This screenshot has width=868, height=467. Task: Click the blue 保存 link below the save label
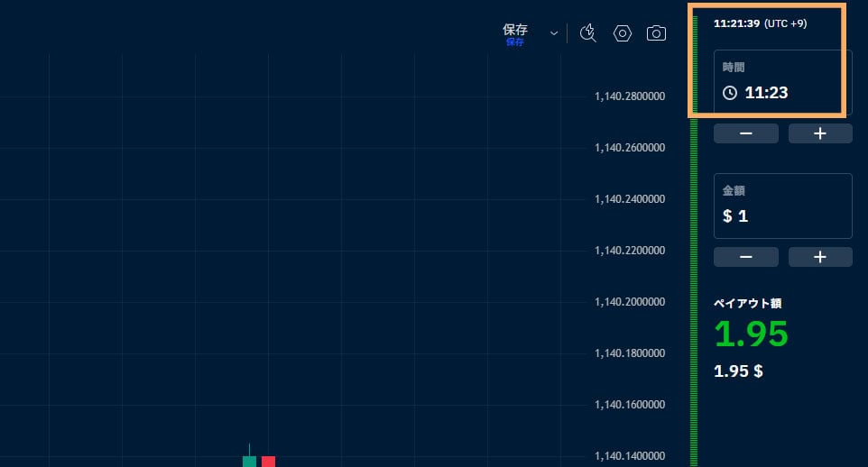[x=514, y=42]
